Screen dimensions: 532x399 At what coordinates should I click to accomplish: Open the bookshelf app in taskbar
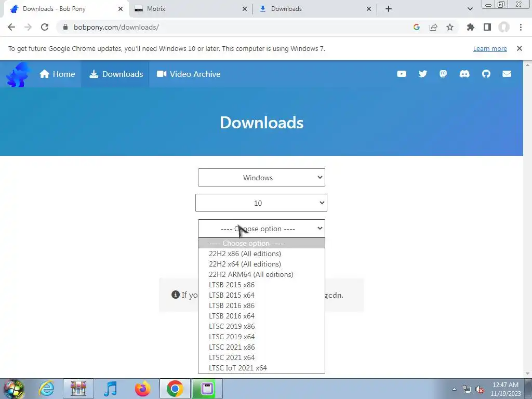tap(78, 389)
